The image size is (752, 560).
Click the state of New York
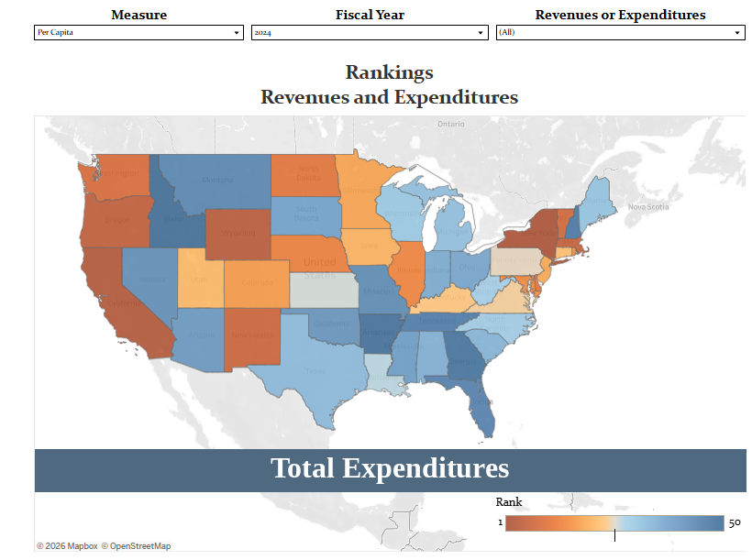tap(535, 233)
